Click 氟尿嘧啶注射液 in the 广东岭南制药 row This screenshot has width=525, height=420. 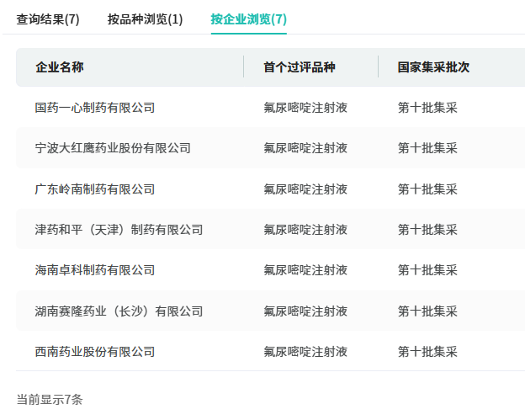pyautogui.click(x=305, y=189)
